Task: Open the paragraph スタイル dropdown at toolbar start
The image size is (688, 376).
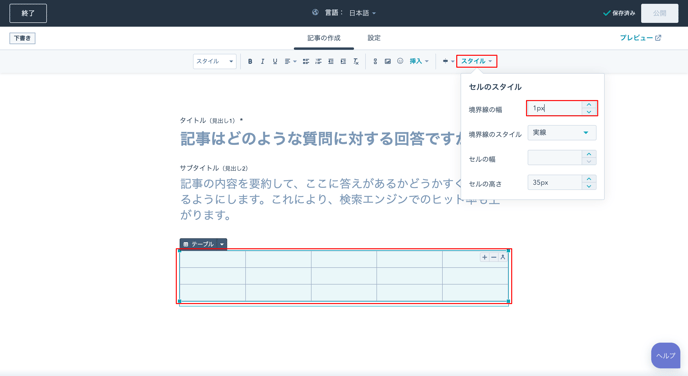Action: [x=215, y=61]
